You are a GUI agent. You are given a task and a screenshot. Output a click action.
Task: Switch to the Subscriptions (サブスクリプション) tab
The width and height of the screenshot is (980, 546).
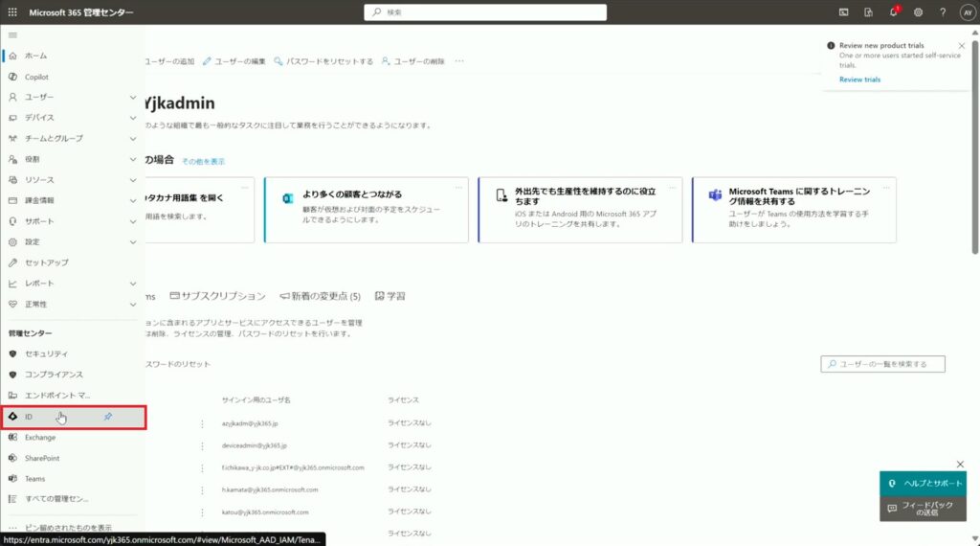coord(217,296)
